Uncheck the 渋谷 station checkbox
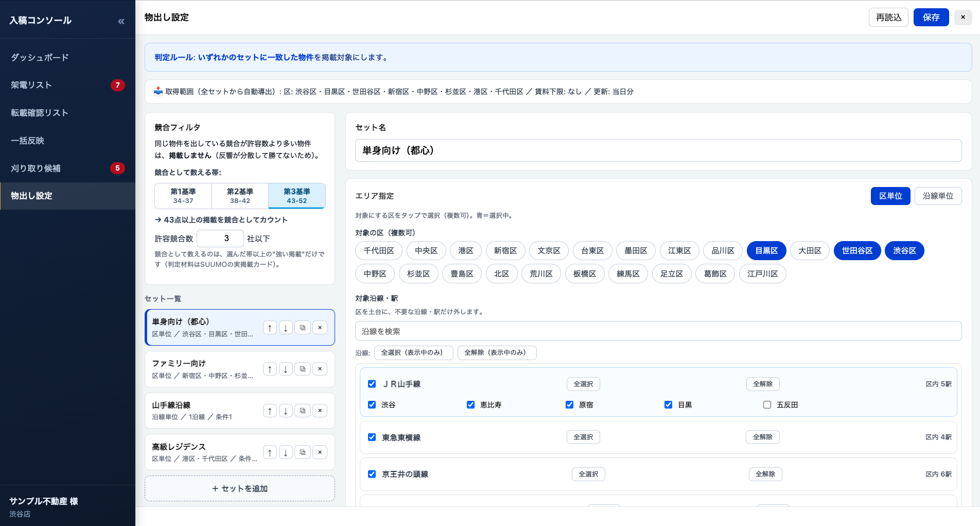The width and height of the screenshot is (980, 526). pos(372,405)
